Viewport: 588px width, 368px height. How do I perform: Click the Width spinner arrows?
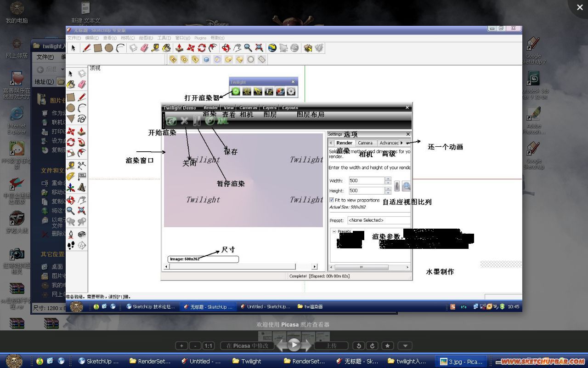tap(388, 181)
